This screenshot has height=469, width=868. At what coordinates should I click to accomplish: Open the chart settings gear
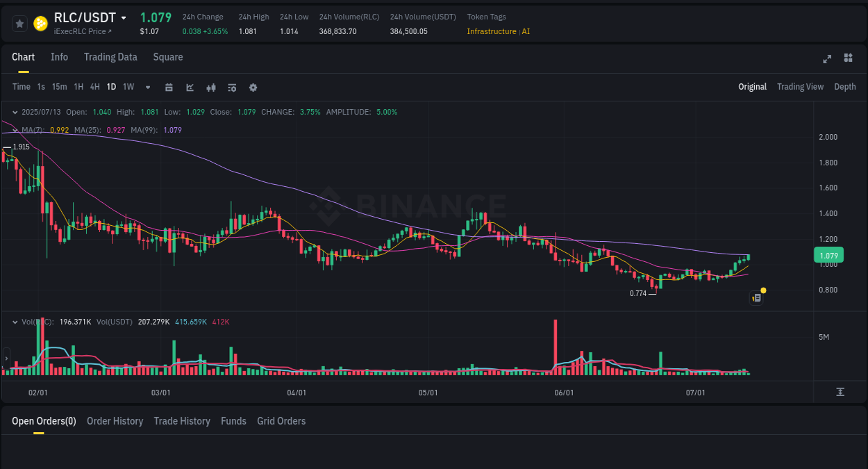pos(253,87)
